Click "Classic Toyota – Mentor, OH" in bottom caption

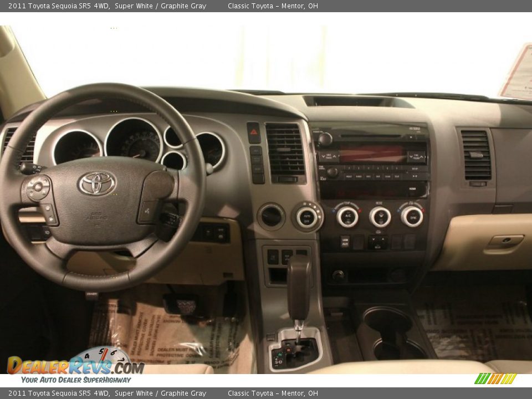pyautogui.click(x=273, y=393)
